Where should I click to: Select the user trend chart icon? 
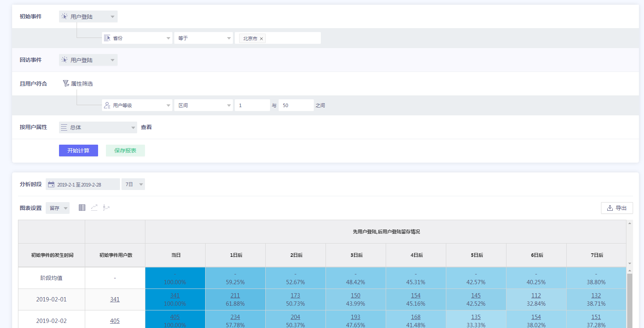click(106, 208)
